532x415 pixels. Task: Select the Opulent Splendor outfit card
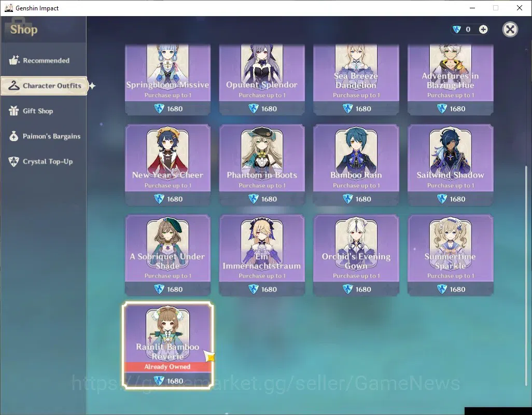[x=262, y=80]
